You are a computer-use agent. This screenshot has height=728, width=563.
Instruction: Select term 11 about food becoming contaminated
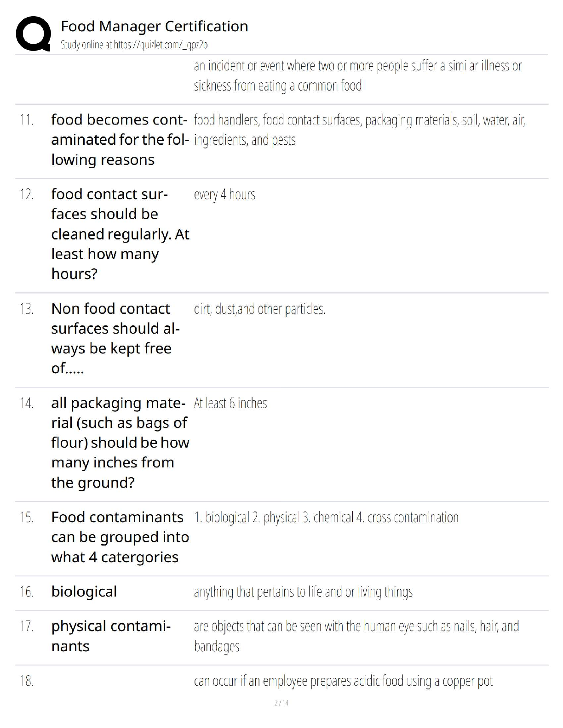tap(120, 140)
